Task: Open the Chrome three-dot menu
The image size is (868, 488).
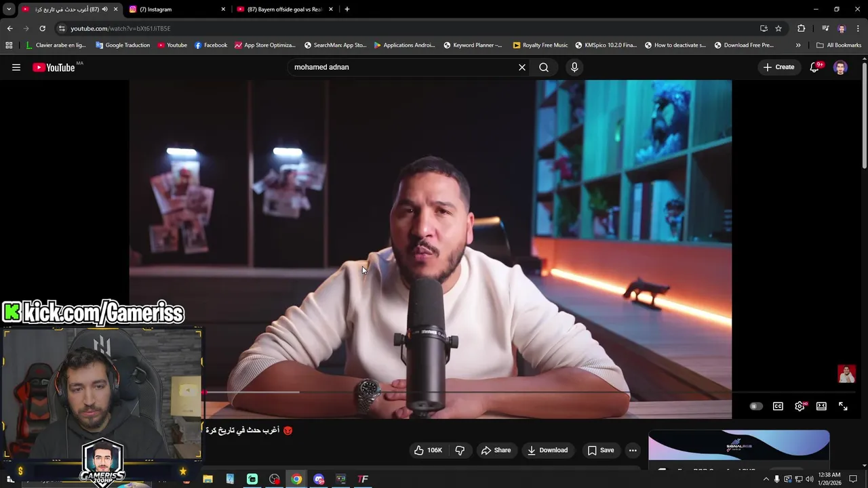Action: tap(859, 28)
